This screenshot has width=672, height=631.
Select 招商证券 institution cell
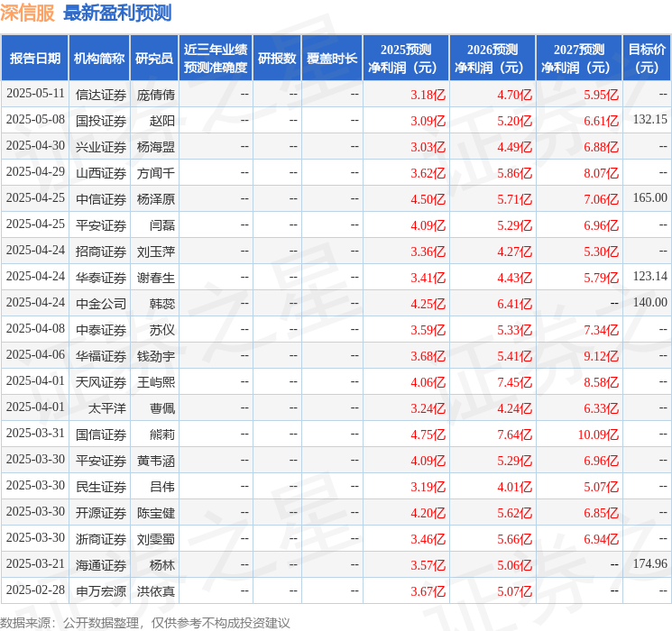coord(101,251)
